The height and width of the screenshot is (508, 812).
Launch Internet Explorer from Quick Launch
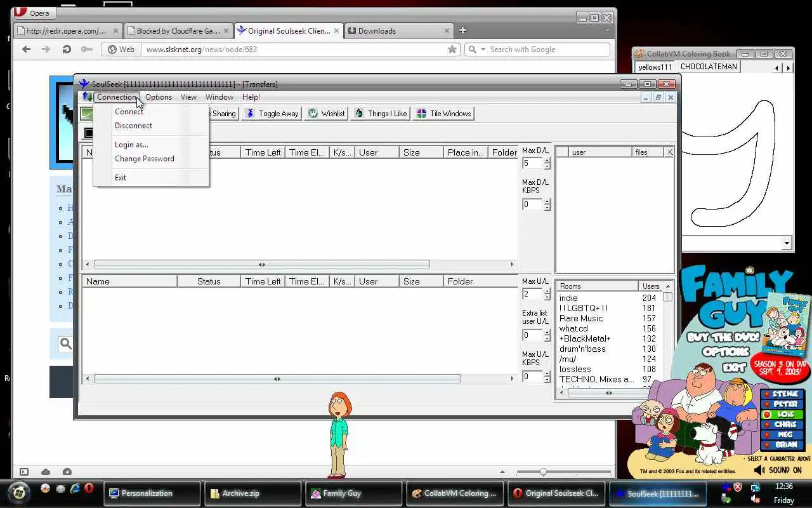tap(75, 488)
